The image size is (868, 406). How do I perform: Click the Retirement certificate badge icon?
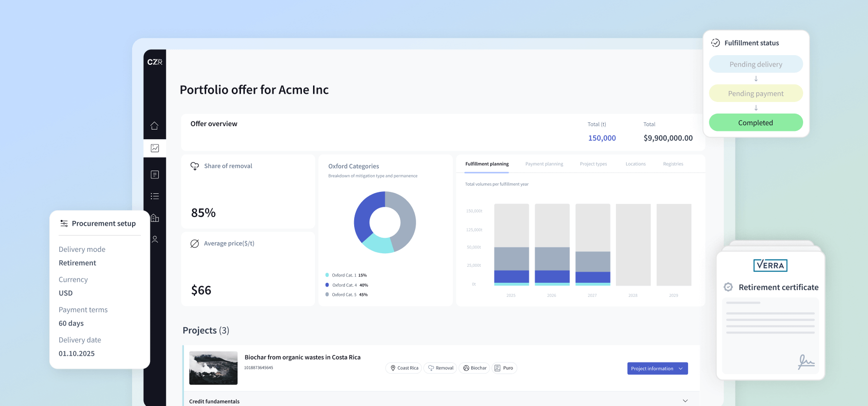click(728, 287)
